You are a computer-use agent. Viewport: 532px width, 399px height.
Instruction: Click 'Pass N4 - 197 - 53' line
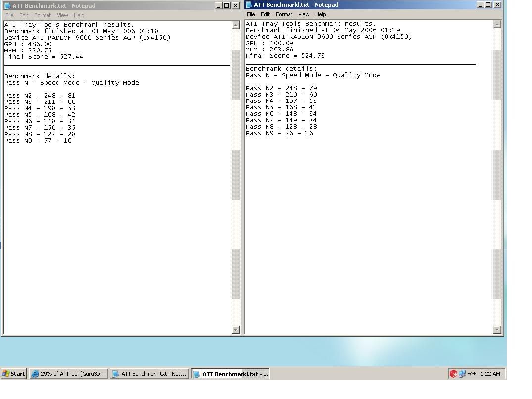(282, 101)
